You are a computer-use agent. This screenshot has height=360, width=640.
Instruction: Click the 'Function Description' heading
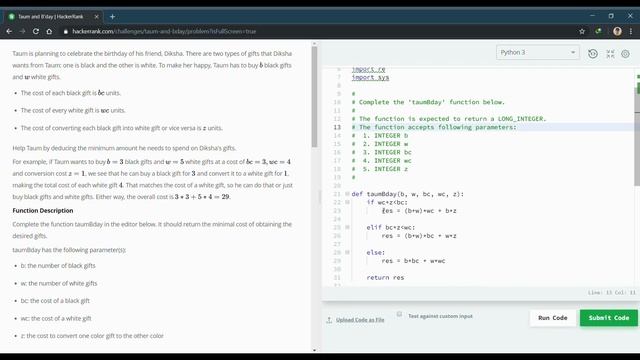point(43,211)
